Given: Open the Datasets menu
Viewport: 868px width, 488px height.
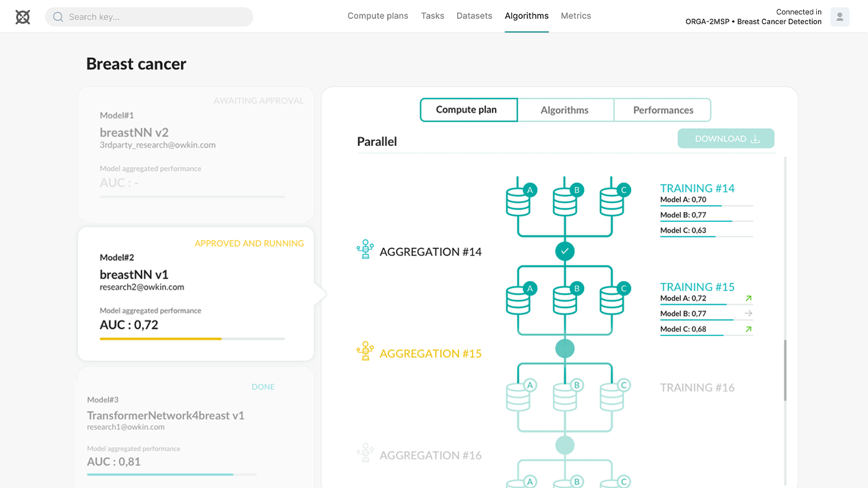Looking at the screenshot, I should point(475,16).
